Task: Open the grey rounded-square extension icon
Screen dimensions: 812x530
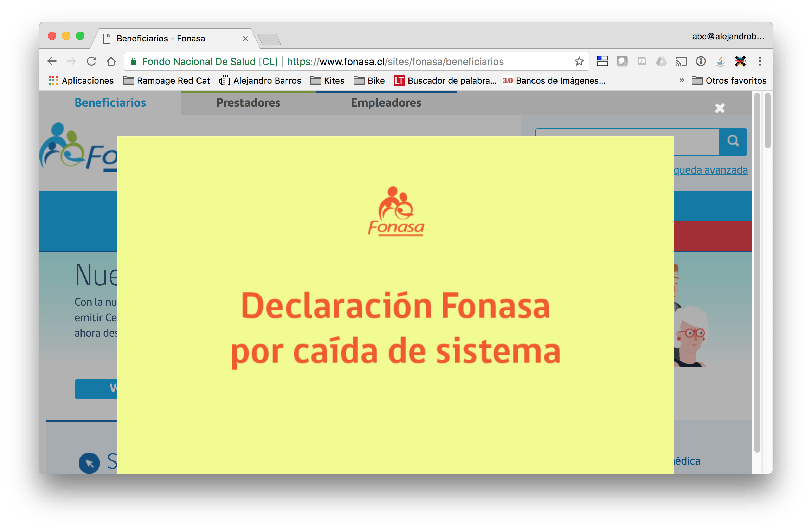Action: click(622, 62)
